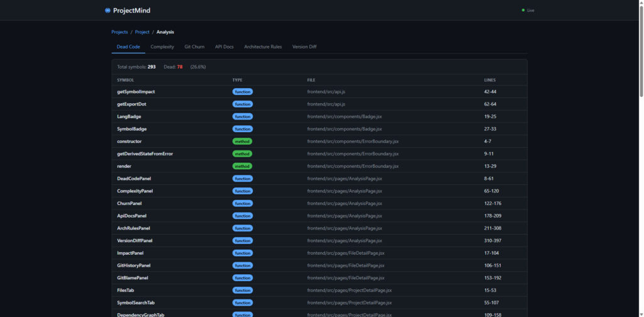The image size is (644, 317).
Task: Click the ProjectMind logo icon
Action: (x=108, y=11)
